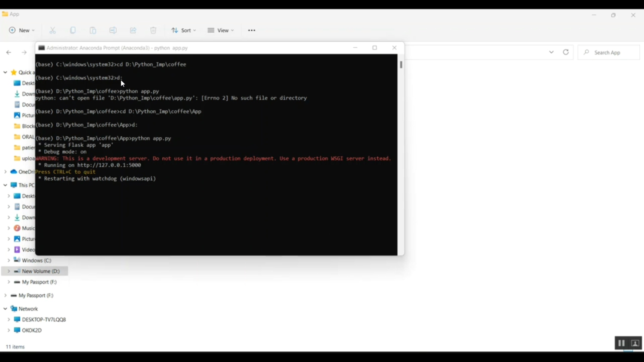Open the address bar history dropdown chevron
Screen dimensions: 644x362
click(x=551, y=52)
